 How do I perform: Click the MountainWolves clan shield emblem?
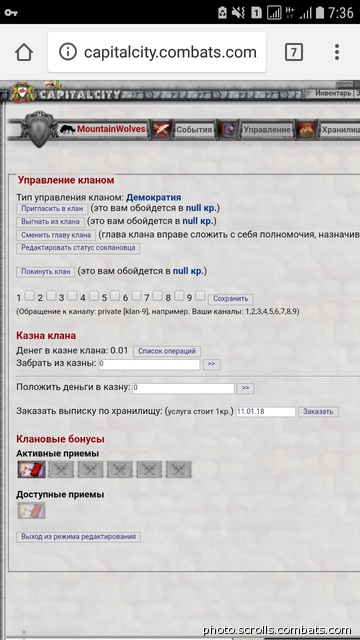(39, 129)
